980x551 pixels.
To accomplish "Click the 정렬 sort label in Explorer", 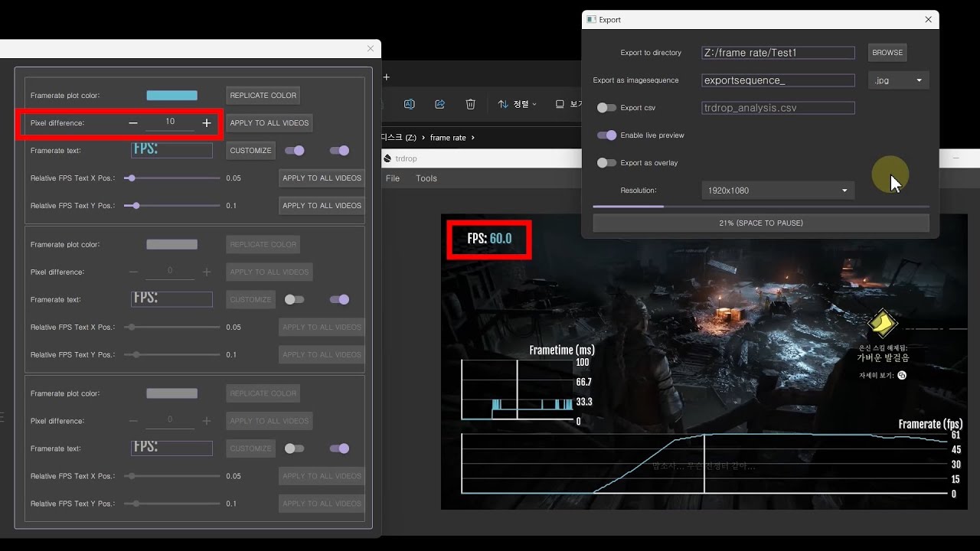I will 521,104.
